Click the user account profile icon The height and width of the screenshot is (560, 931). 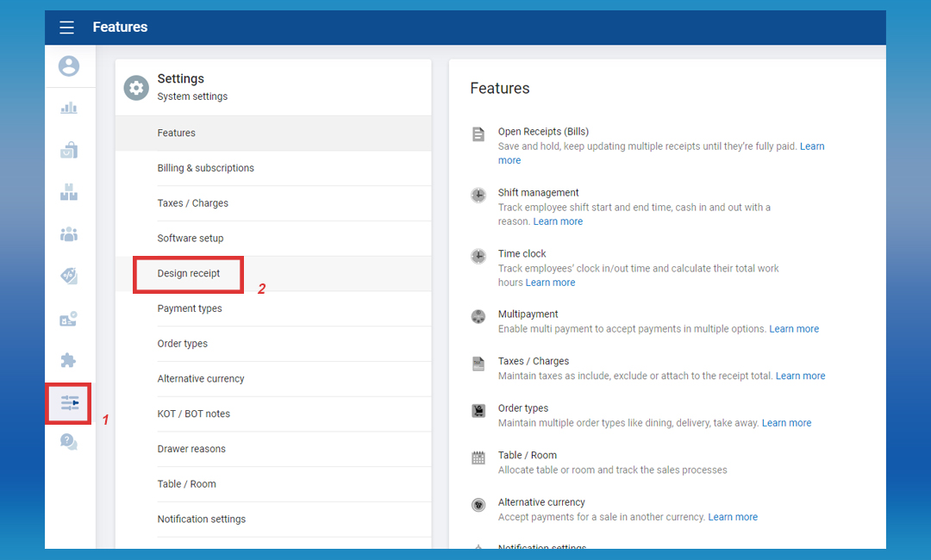(69, 66)
